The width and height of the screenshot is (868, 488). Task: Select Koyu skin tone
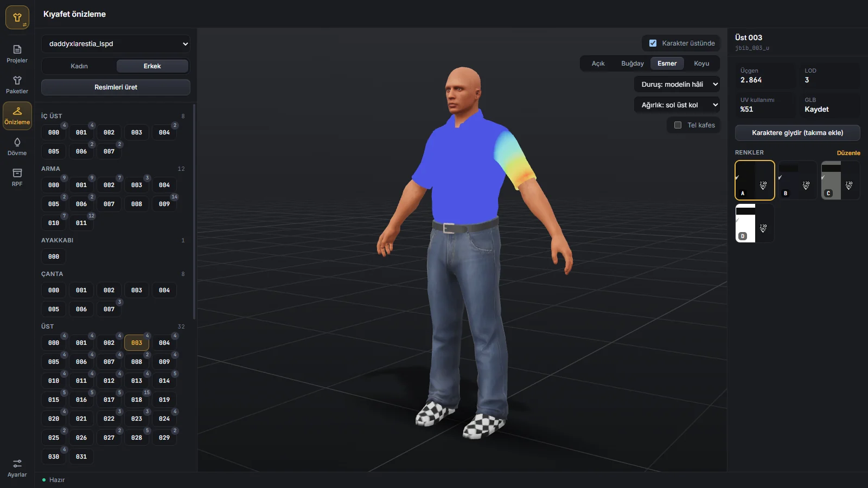(x=701, y=63)
